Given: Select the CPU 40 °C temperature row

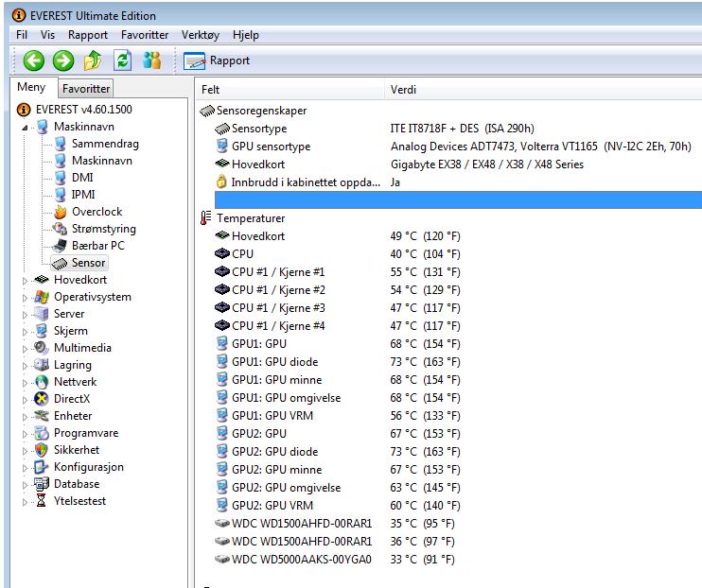Looking at the screenshot, I should tap(458, 254).
